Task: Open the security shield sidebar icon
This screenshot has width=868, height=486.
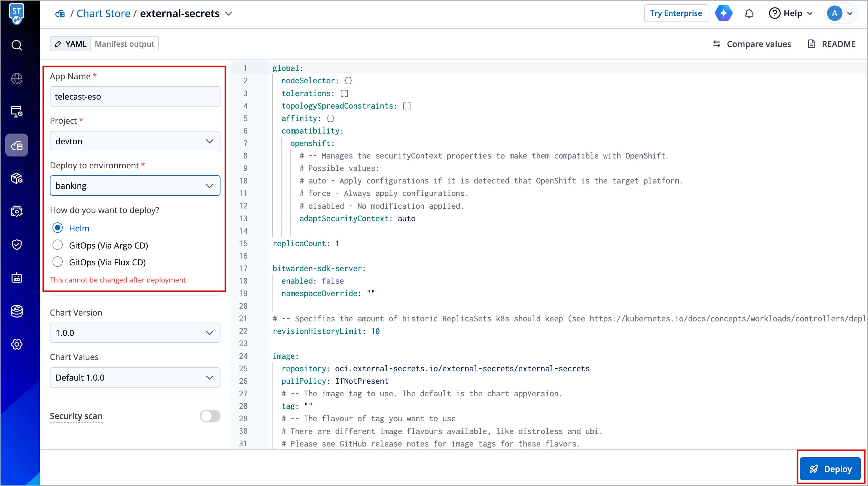Action: pyautogui.click(x=17, y=244)
